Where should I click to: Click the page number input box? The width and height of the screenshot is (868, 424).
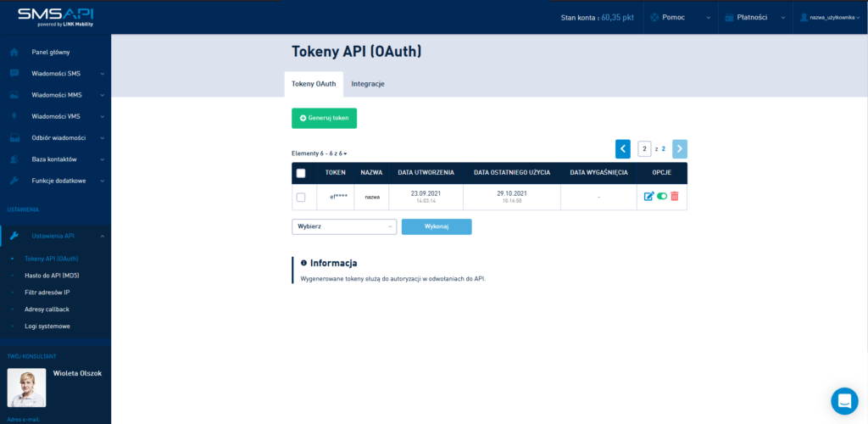[644, 149]
